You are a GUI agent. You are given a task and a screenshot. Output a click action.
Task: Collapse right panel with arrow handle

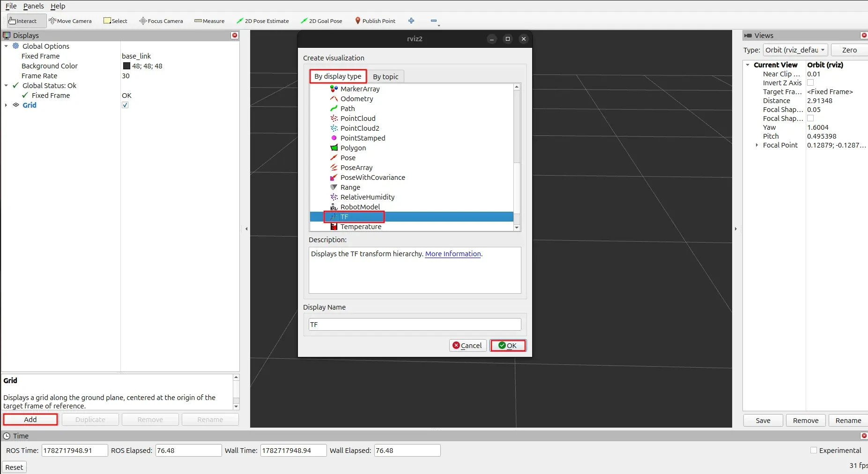click(x=735, y=229)
